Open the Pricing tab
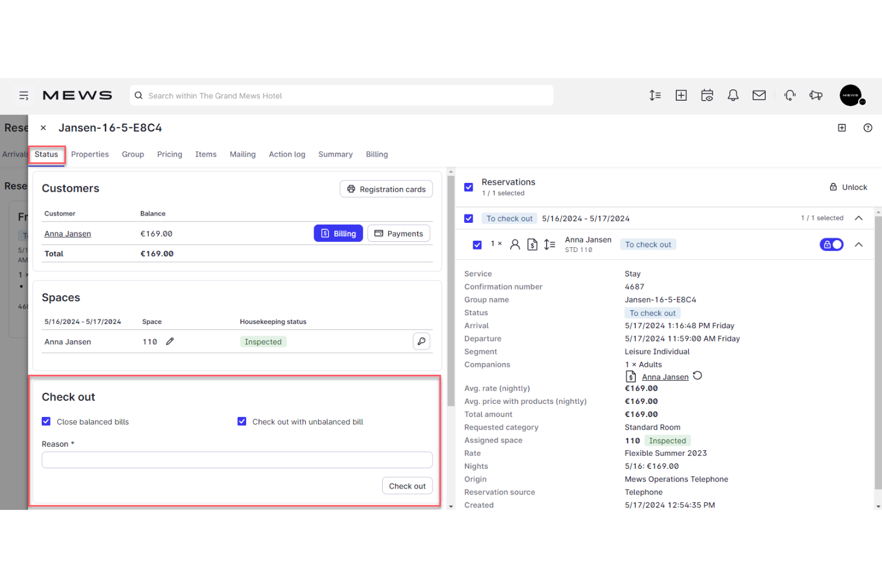This screenshot has width=882, height=588. point(170,154)
